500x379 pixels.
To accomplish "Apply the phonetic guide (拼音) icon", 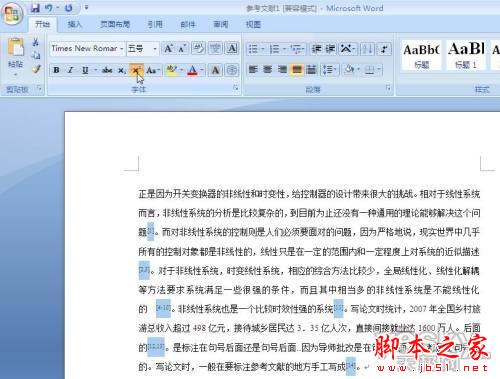I will click(x=215, y=49).
